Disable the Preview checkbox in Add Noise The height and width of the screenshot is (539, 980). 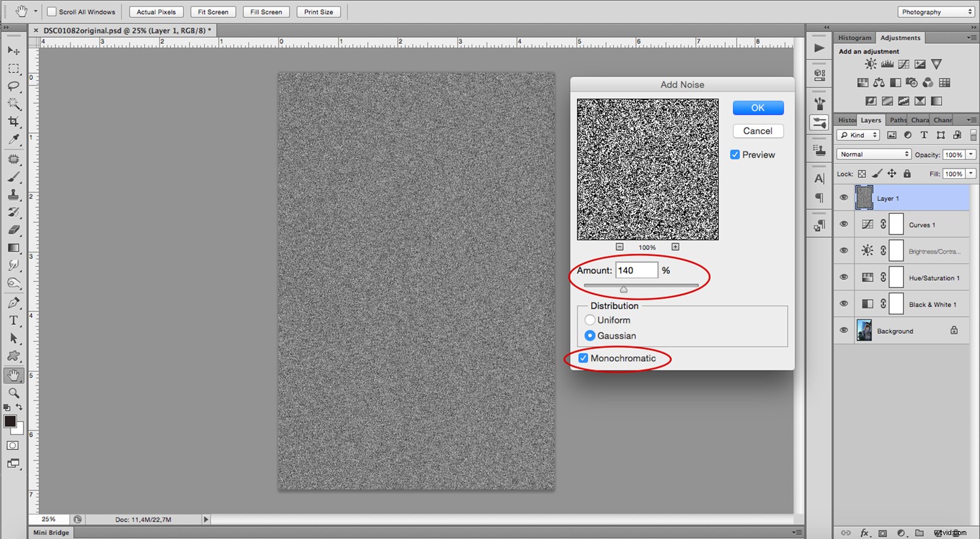coord(734,154)
